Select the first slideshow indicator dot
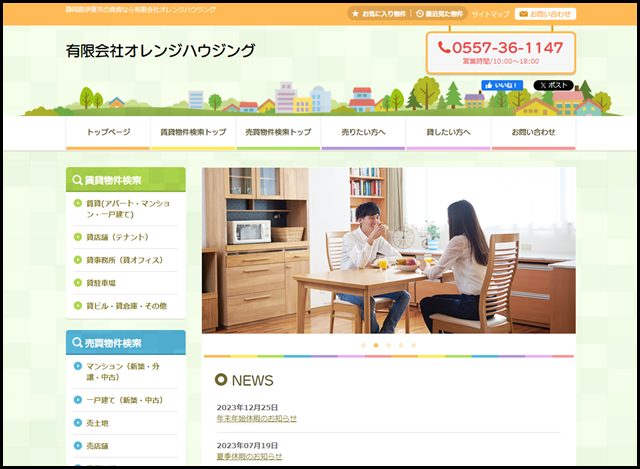640x469 pixels. click(363, 345)
